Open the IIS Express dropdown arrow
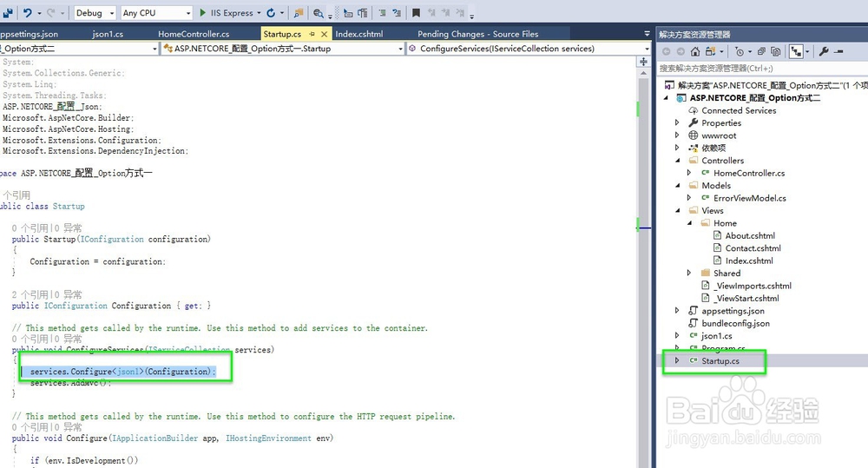The width and height of the screenshot is (868, 468). click(259, 13)
